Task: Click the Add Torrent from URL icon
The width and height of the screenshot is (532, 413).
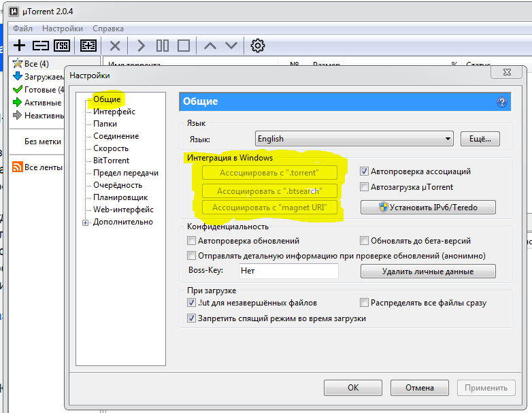Action: tap(41, 46)
